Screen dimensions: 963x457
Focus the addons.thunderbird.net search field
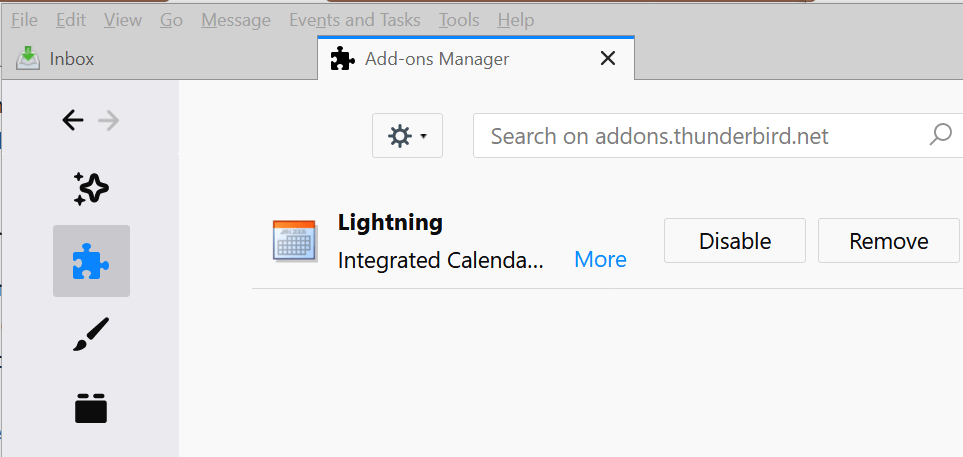tap(717, 135)
